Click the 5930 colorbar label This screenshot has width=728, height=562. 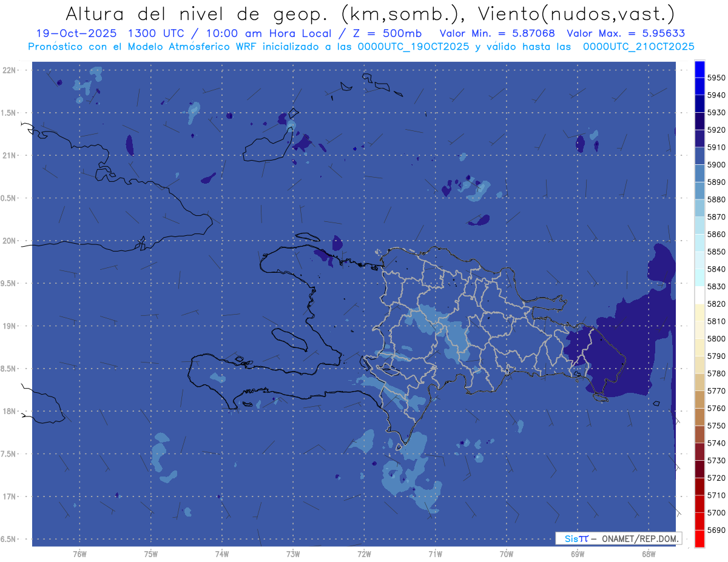point(716,113)
